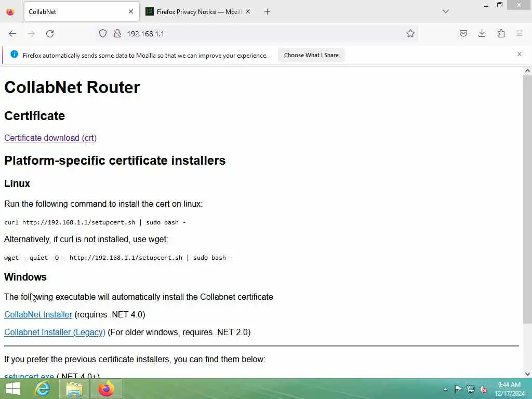The image size is (532, 399).
Task: Open the tracking protection shield icon
Action: pyautogui.click(x=103, y=33)
